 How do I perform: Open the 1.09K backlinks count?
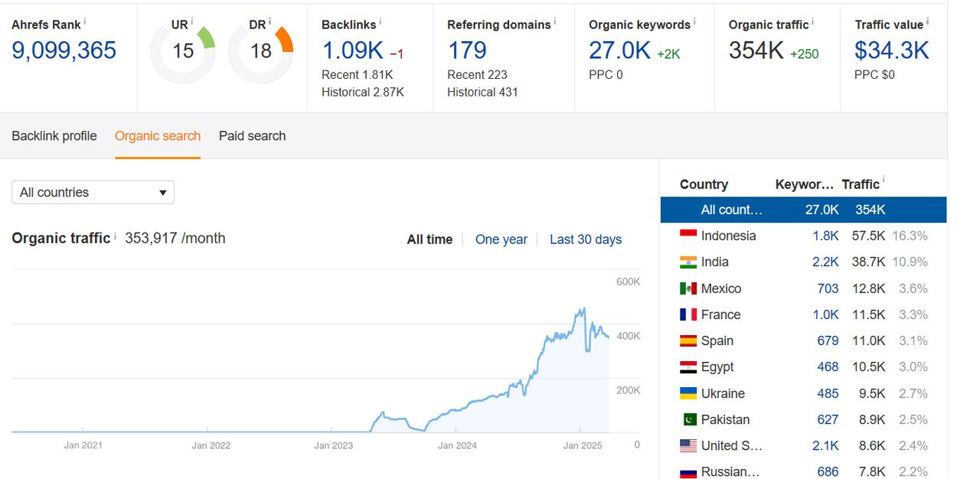[352, 51]
